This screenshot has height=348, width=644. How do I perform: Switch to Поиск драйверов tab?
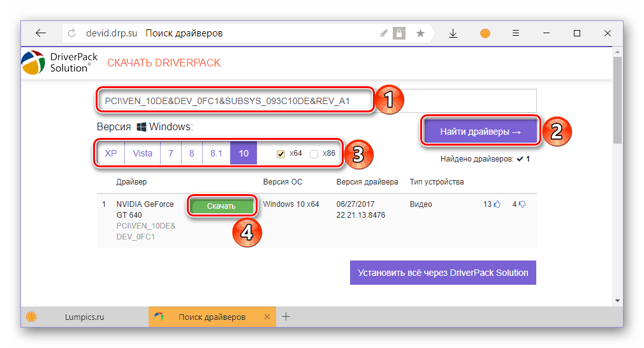(x=212, y=317)
